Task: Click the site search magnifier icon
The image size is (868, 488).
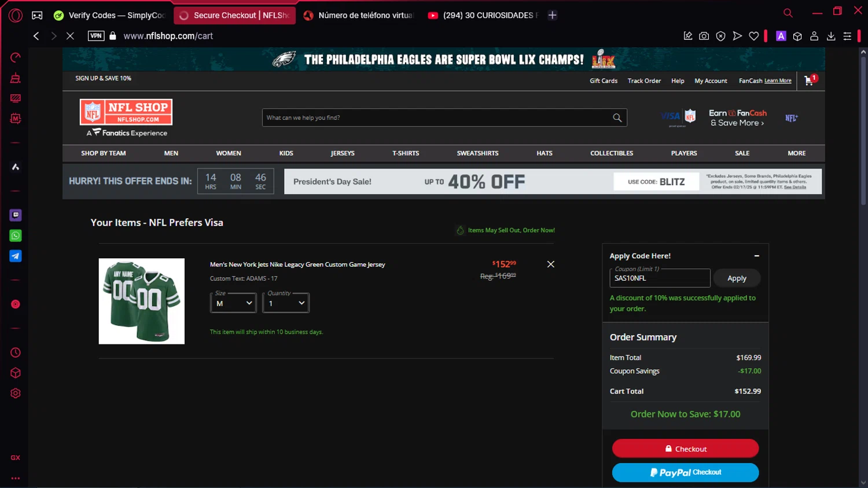Action: click(x=617, y=118)
